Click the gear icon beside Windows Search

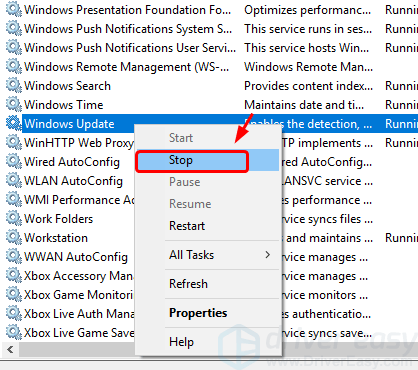pos(14,86)
